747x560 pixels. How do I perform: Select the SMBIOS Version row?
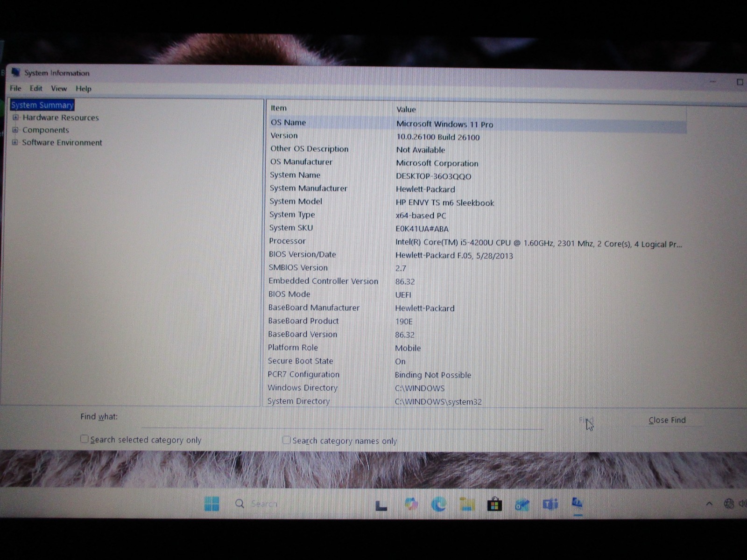coord(477,268)
